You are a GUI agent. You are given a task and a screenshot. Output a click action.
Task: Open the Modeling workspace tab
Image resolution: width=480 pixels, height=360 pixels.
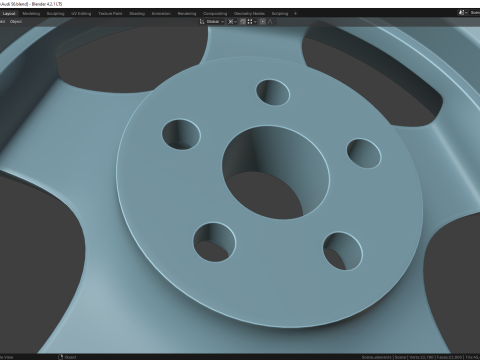point(31,13)
